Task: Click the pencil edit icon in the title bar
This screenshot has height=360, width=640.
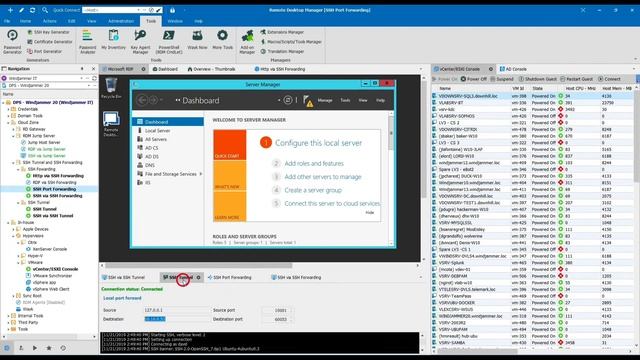Action: click(21, 10)
